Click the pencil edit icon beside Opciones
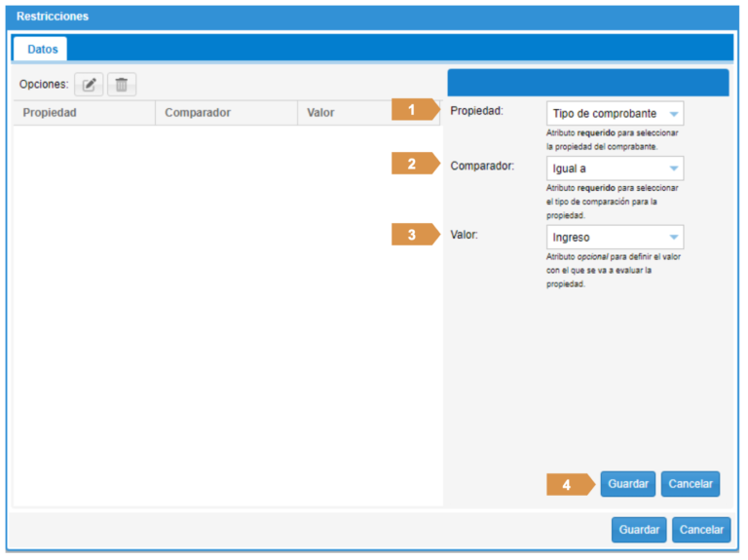748x560 pixels. pos(89,85)
